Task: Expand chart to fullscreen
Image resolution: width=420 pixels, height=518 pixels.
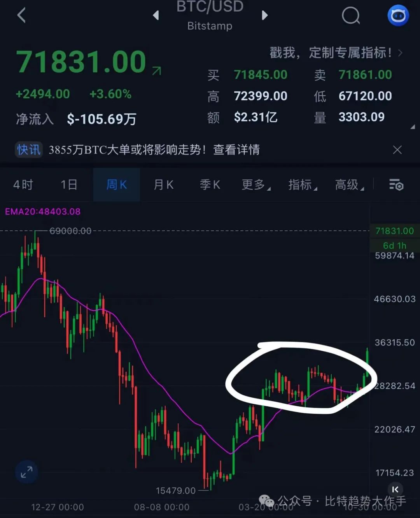Action: coord(26,472)
